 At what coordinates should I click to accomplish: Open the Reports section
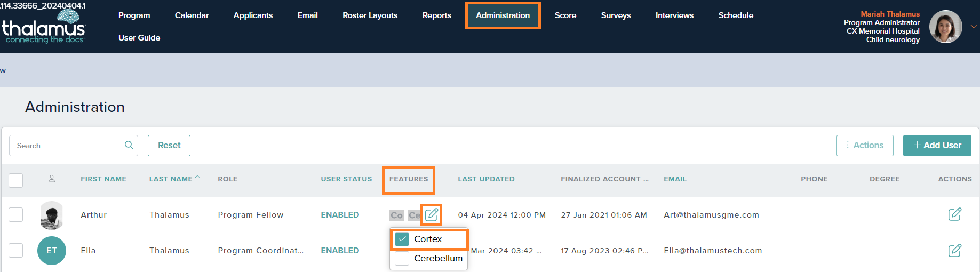[437, 15]
